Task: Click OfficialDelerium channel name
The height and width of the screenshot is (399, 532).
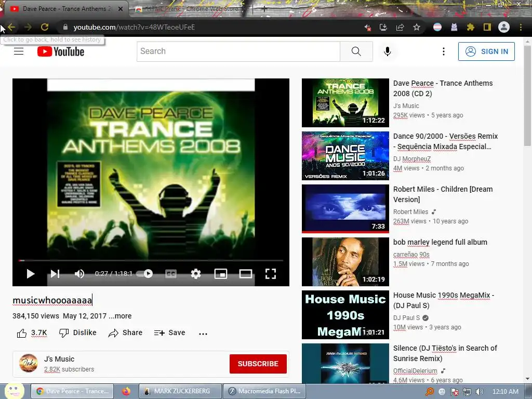Action: point(415,371)
